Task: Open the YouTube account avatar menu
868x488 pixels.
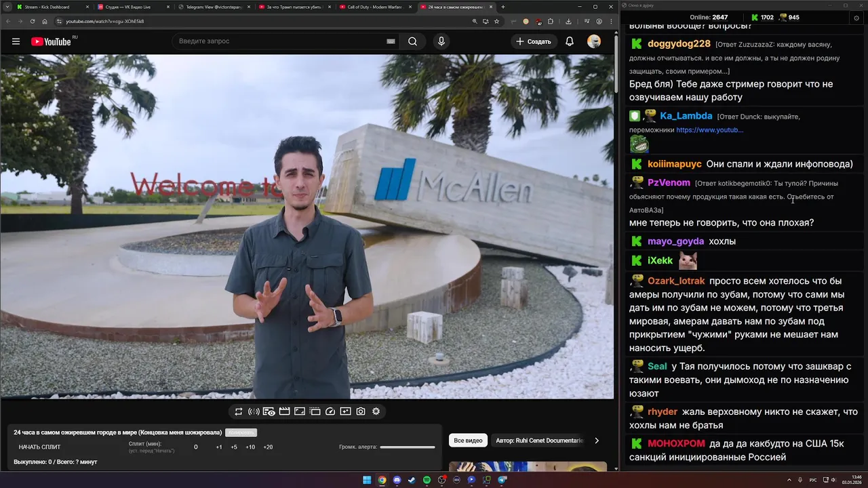Action: pyautogui.click(x=594, y=41)
